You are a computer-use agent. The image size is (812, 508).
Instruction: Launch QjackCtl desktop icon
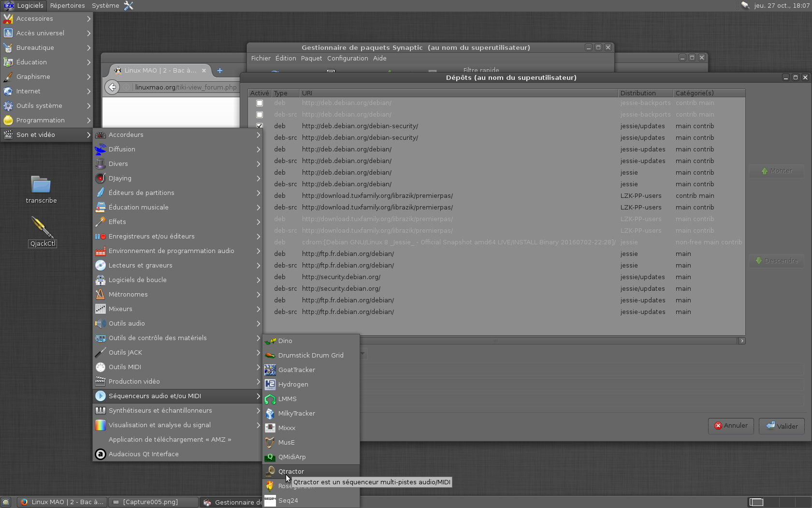click(43, 227)
